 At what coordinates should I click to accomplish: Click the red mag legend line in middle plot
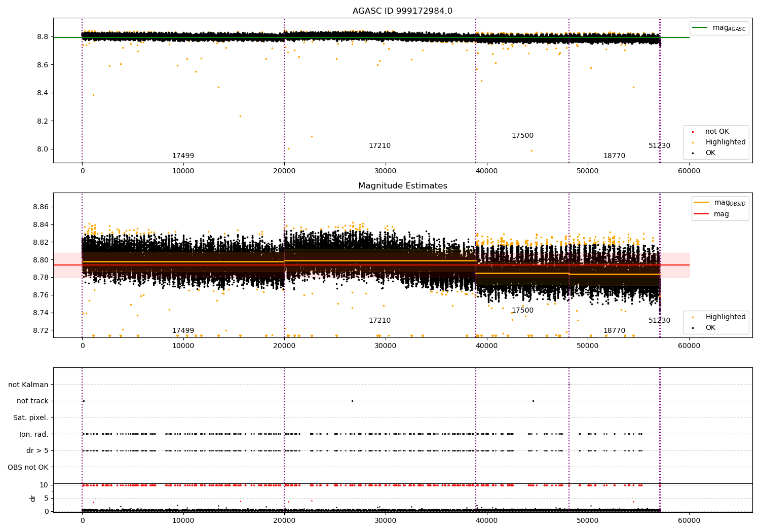702,214
